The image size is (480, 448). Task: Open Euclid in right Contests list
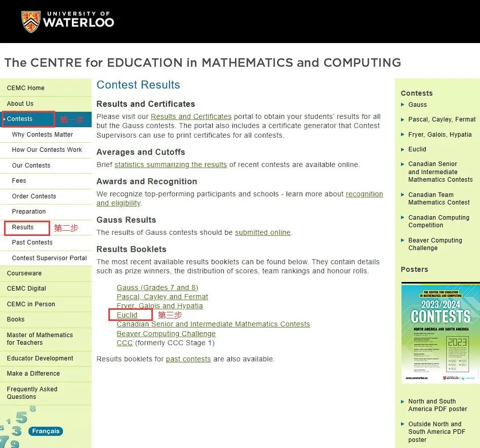417,149
